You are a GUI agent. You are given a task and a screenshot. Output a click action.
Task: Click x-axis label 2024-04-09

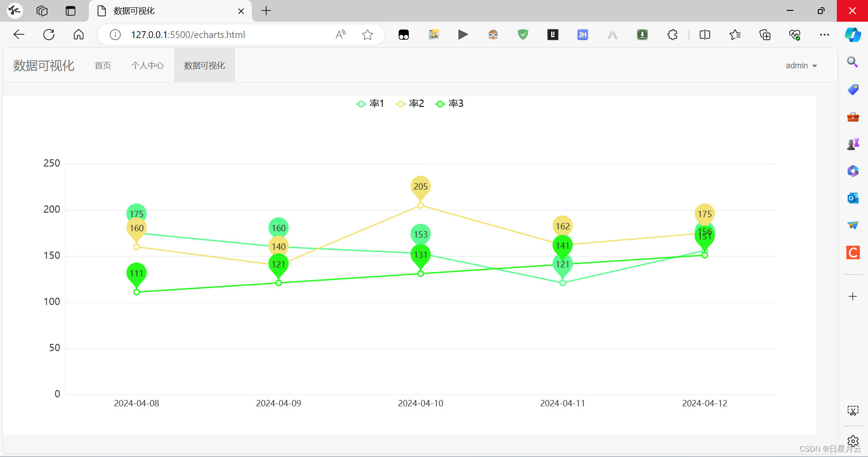(x=278, y=403)
